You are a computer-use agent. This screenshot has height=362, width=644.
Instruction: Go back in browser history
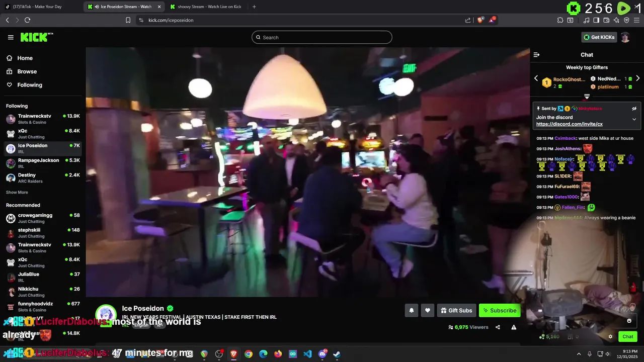[x=7, y=20]
